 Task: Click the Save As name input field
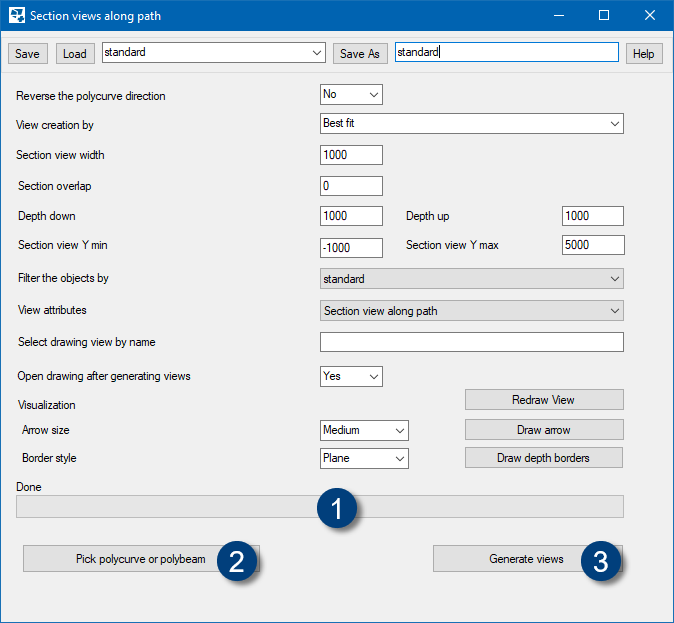(x=506, y=53)
